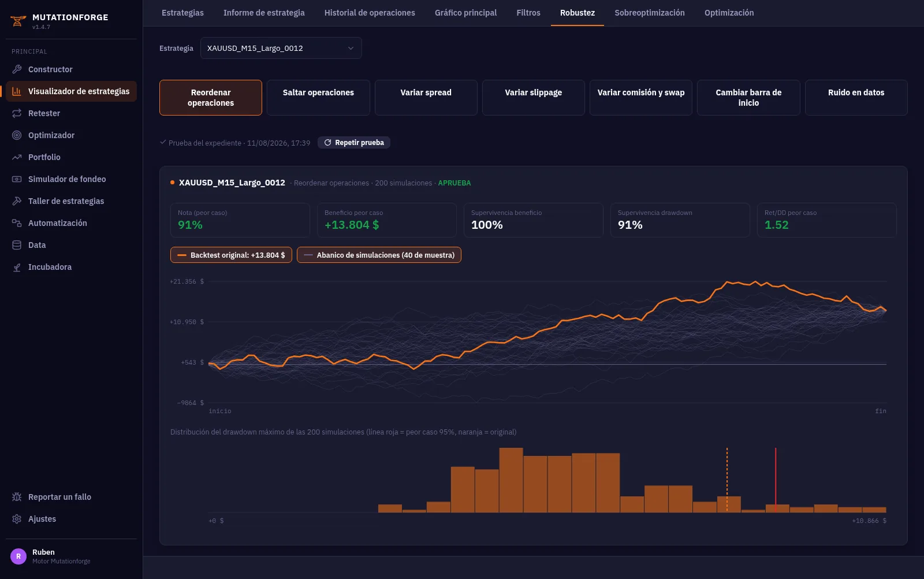Choose the Variar spread test
Screen dimensions: 924x579
(x=426, y=98)
